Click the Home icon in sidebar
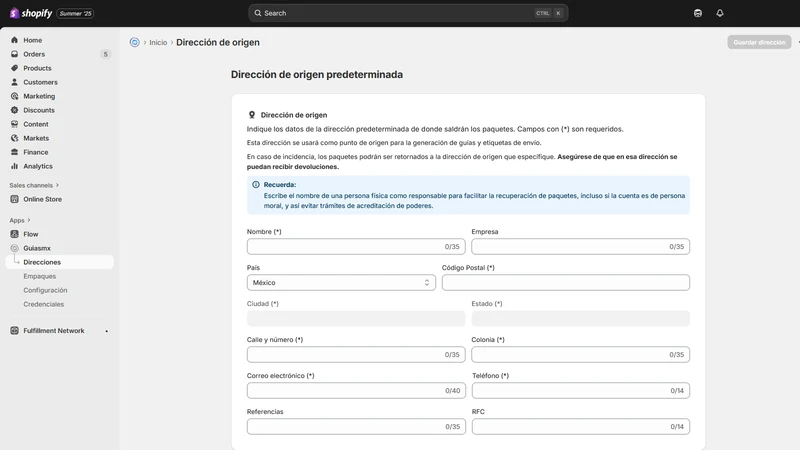The width and height of the screenshot is (800, 450). coord(14,40)
